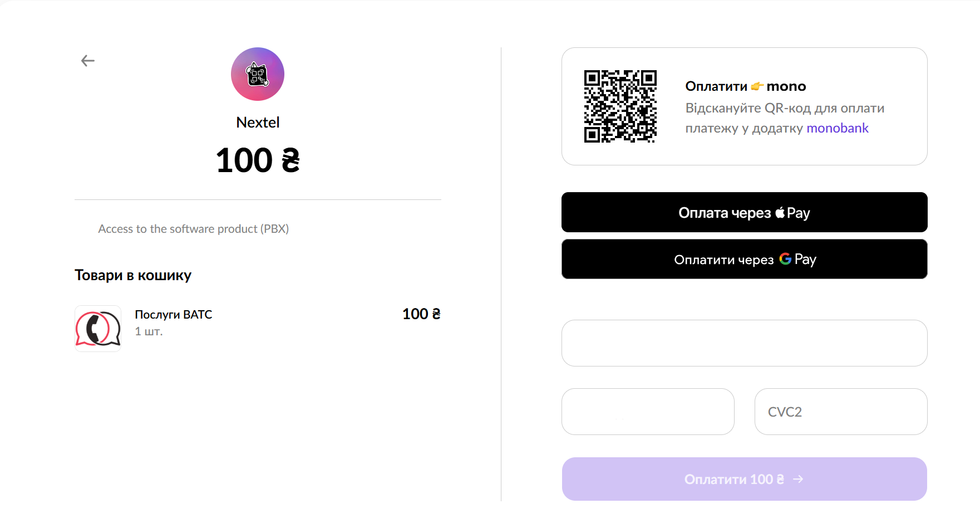
Task: Click the Товари в кошику heading
Action: (x=133, y=275)
